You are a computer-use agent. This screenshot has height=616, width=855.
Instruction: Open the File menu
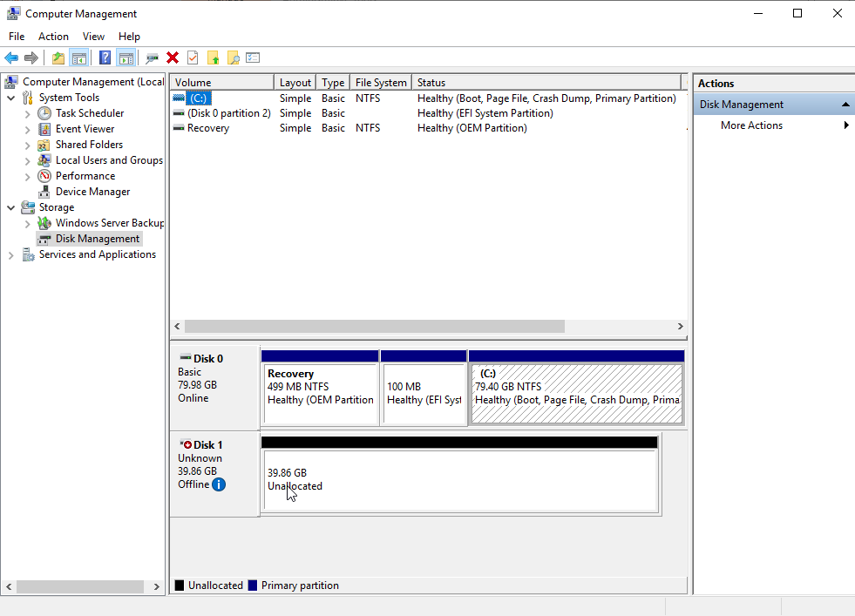(x=17, y=37)
